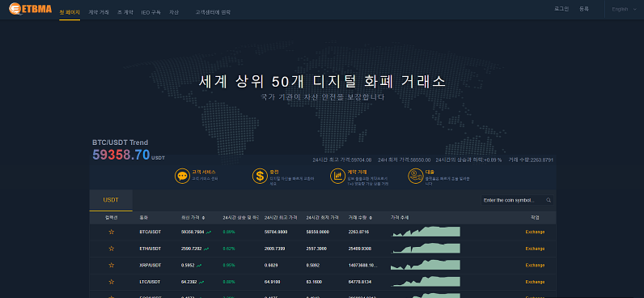
Task: Open the customer service chat bubble icon
Action: 181,176
